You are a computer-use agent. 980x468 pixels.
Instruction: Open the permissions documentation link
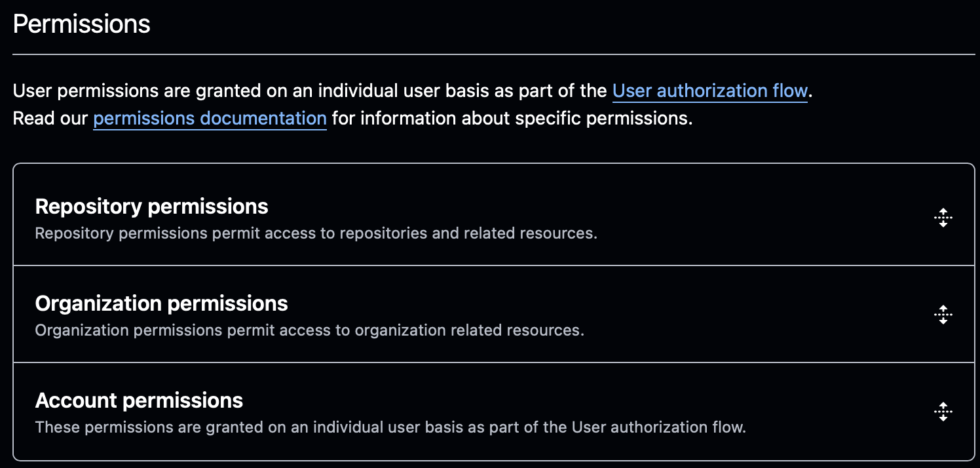click(210, 119)
